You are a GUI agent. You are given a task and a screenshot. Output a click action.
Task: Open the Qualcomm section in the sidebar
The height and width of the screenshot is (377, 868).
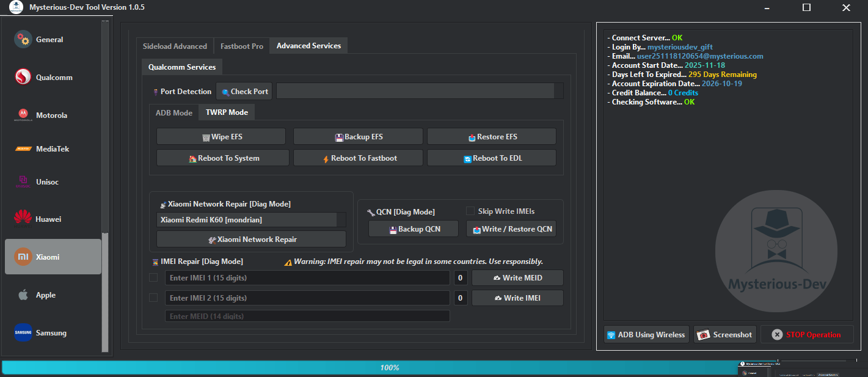[54, 77]
